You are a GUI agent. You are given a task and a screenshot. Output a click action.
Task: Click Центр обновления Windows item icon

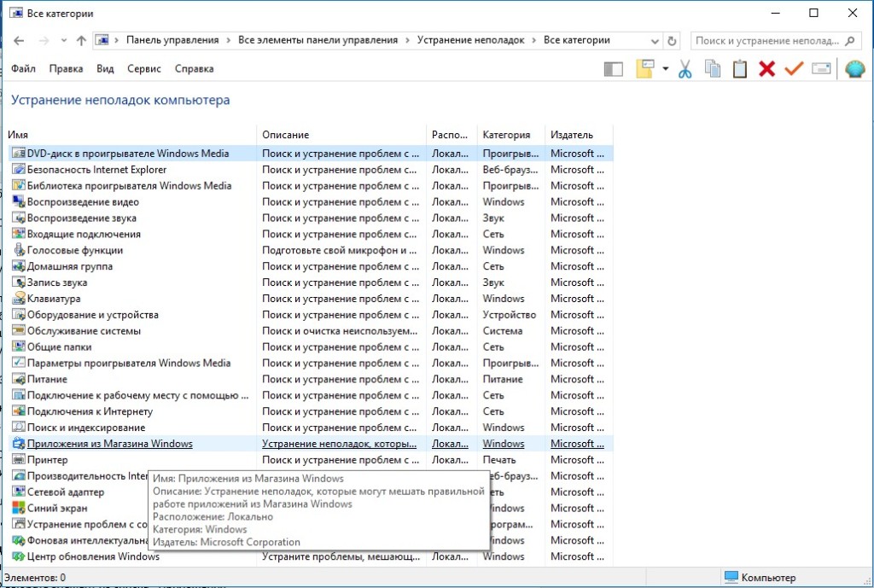(19, 556)
